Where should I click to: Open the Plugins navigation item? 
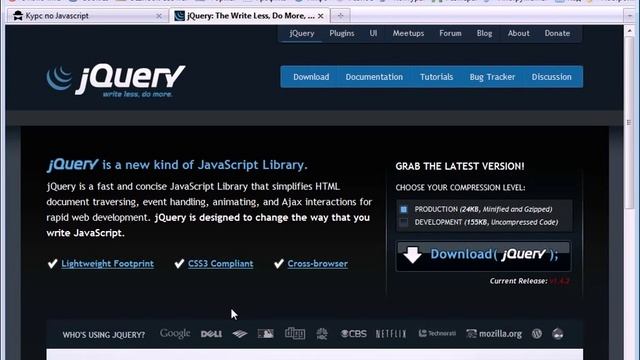[x=342, y=33]
